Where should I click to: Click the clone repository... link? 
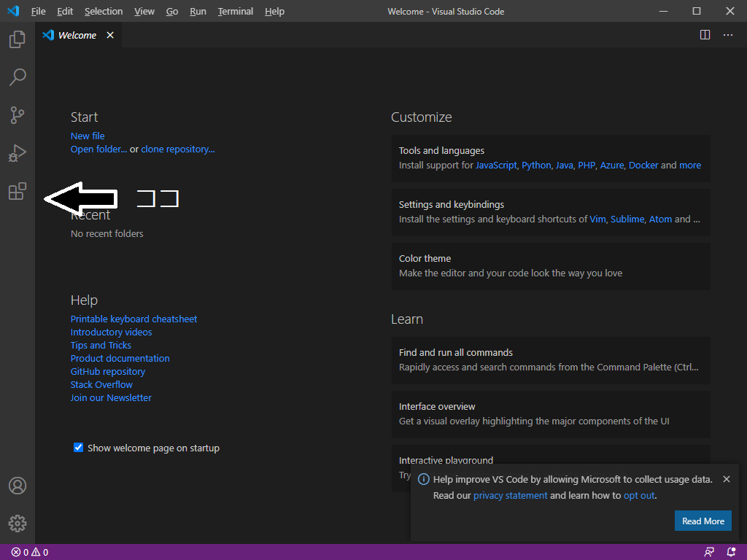[178, 149]
